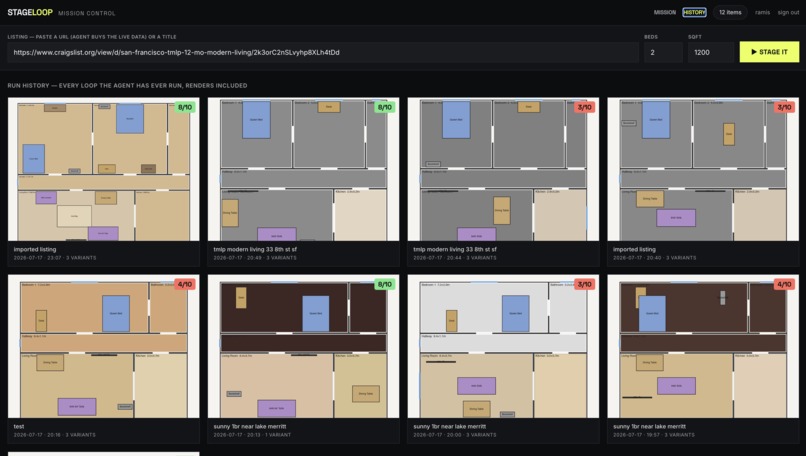The height and width of the screenshot is (456, 806).
Task: Click the ramis username
Action: pos(762,12)
